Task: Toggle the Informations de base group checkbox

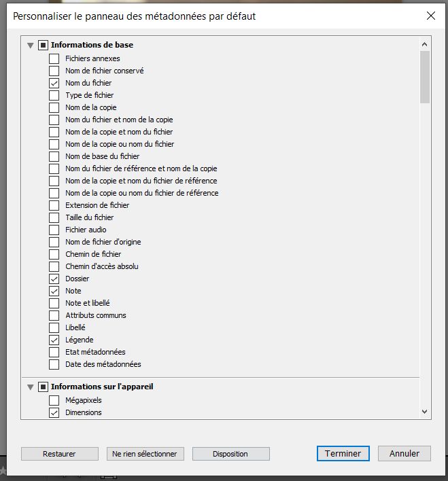Action: click(x=43, y=45)
